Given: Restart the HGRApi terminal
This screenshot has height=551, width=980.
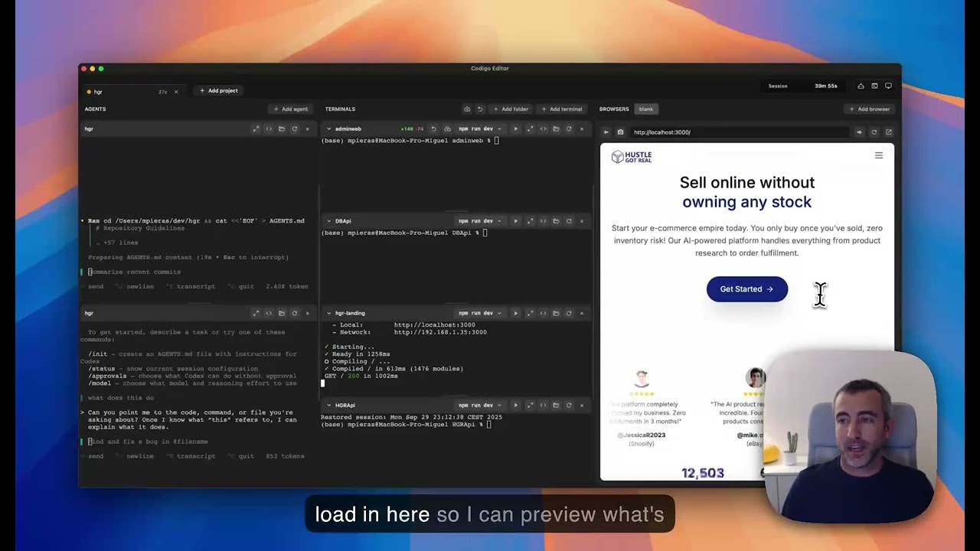Looking at the screenshot, I should tap(569, 405).
